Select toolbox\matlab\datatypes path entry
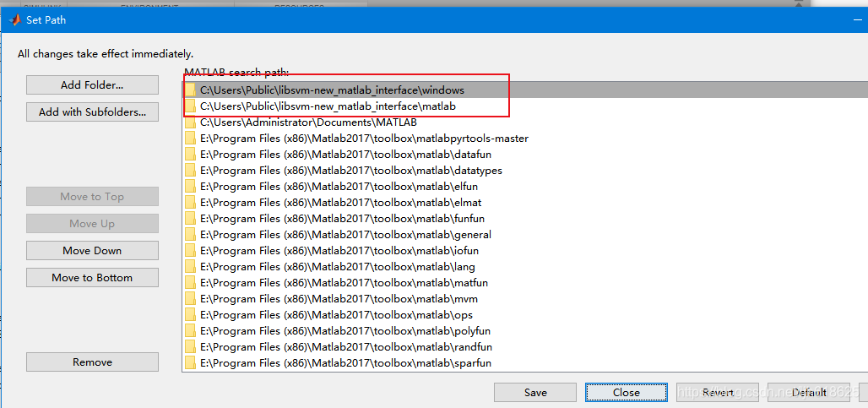The width and height of the screenshot is (868, 408). (x=524, y=170)
